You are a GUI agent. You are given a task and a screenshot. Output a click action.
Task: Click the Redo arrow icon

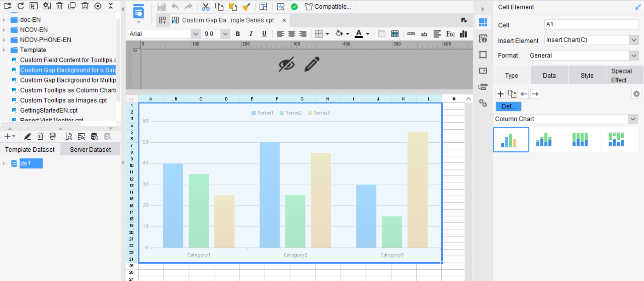189,6
